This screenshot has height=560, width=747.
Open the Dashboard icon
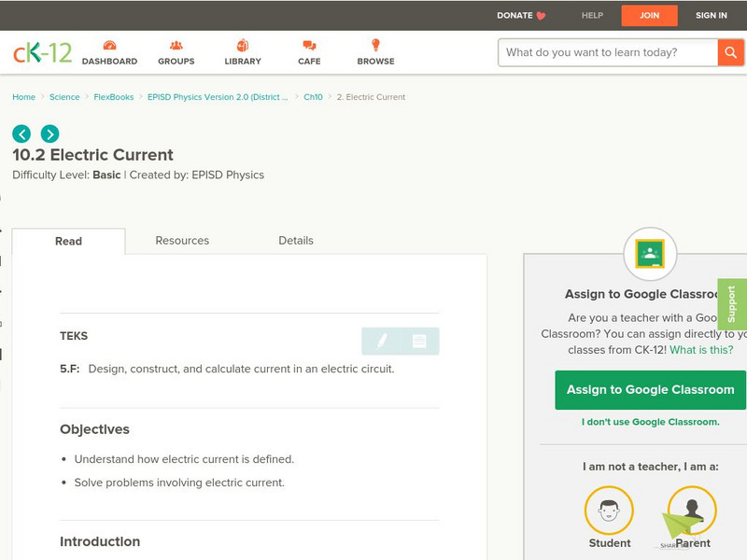pyautogui.click(x=112, y=44)
